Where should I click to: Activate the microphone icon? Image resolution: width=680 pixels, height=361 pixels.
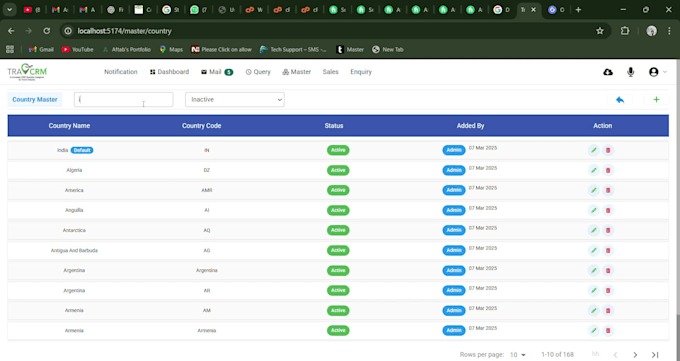[631, 72]
